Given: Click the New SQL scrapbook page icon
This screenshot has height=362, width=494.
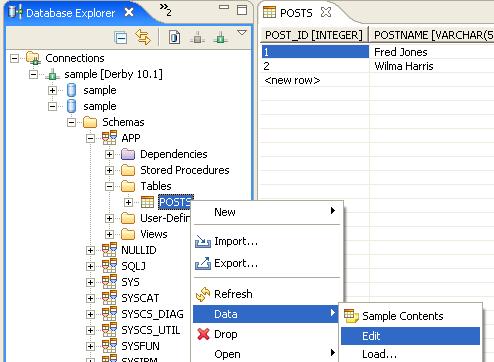Looking at the screenshot, I should [x=174, y=37].
